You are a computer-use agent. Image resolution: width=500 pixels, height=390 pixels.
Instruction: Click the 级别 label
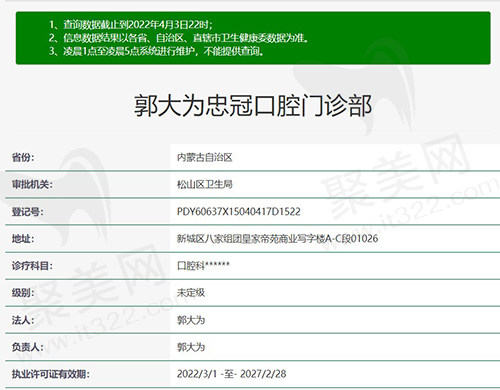coord(23,293)
